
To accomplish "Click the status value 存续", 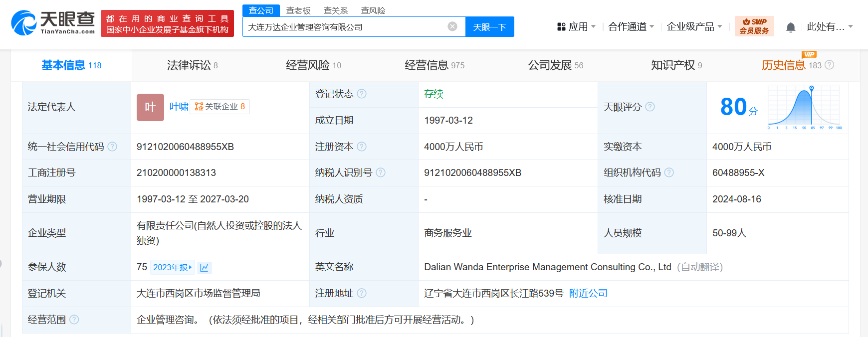I will point(434,94).
